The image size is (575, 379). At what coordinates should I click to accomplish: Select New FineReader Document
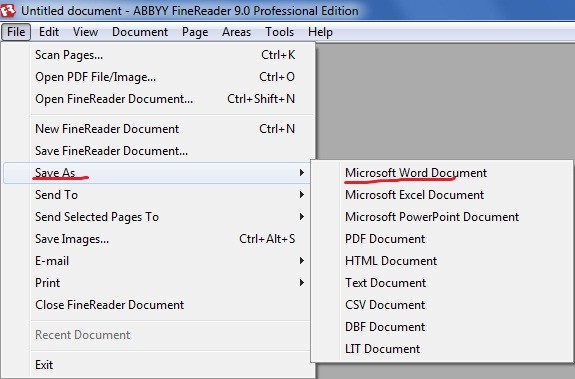point(159,129)
